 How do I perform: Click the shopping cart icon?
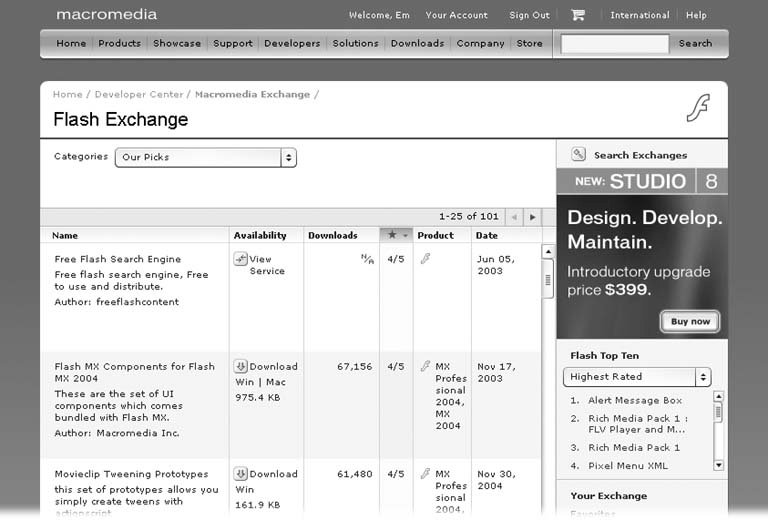(577, 15)
